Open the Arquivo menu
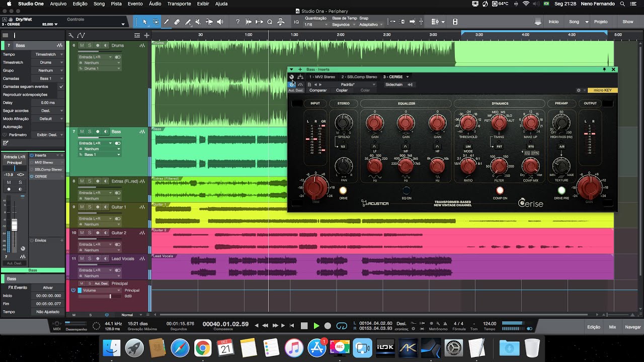This screenshot has width=644, height=362. coord(58,4)
